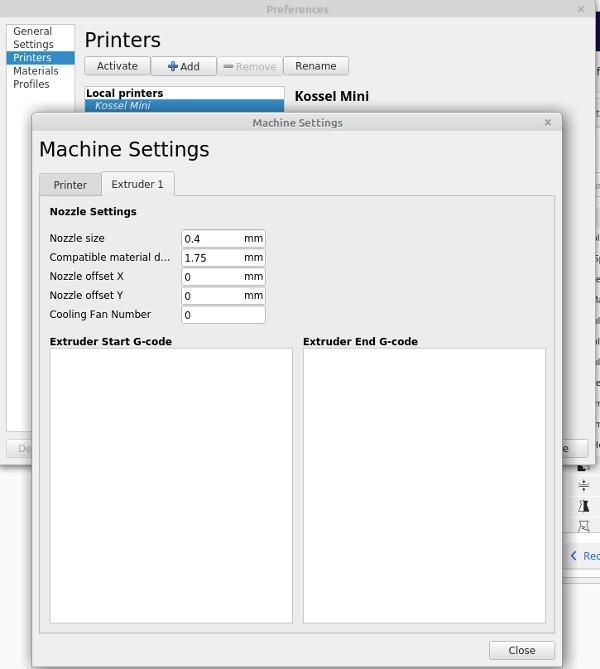Click the Compatible material diameter field
The image size is (600, 669).
(x=223, y=258)
